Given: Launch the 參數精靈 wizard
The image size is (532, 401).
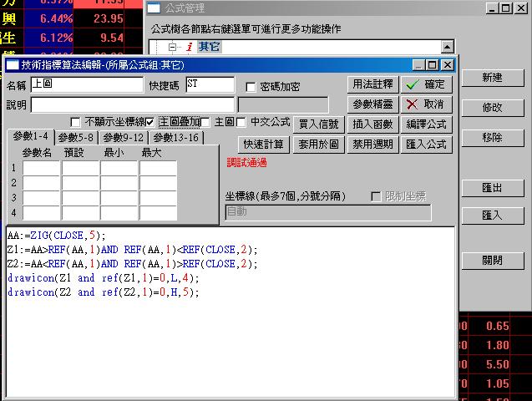Looking at the screenshot, I should [372, 104].
